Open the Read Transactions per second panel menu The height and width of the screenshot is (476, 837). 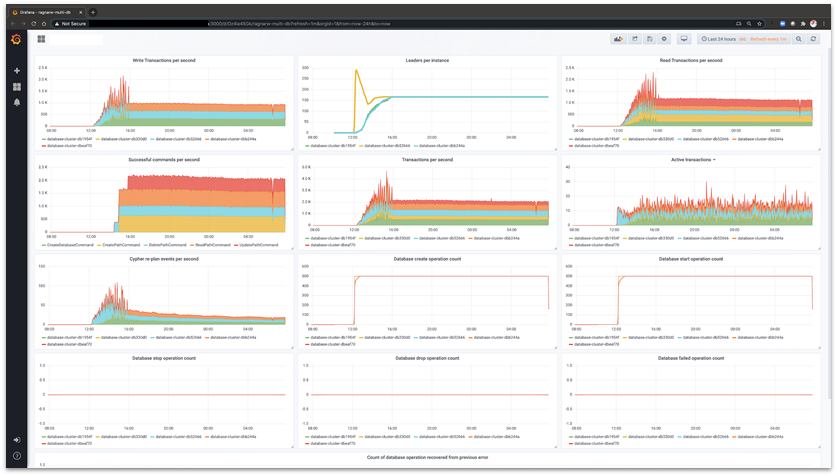click(691, 60)
